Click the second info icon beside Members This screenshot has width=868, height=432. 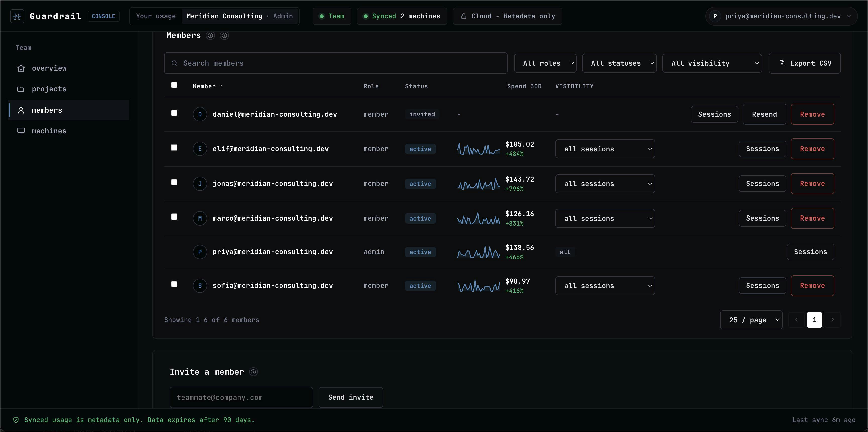tap(225, 35)
